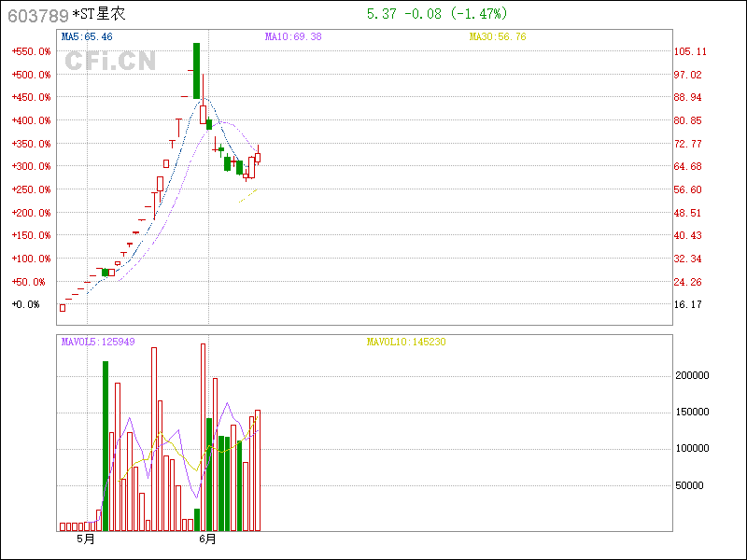Jump to the 5月 date marker
This screenshot has width=747, height=560.
tap(86, 539)
